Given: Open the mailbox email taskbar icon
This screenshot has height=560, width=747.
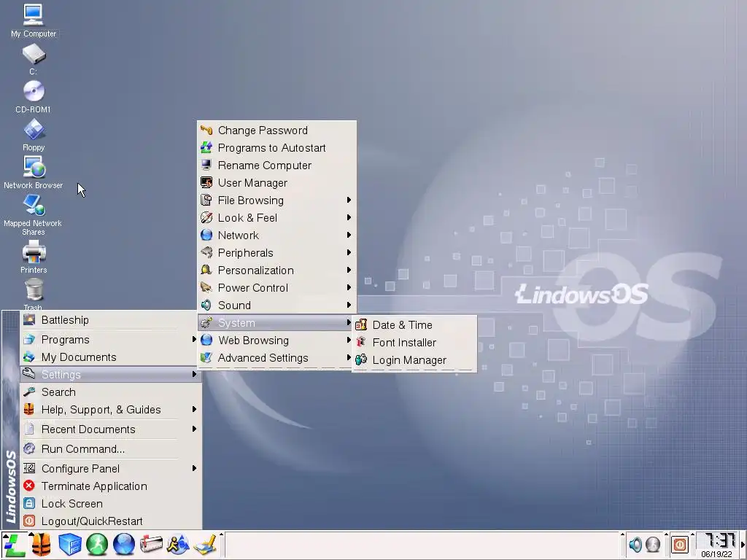Looking at the screenshot, I should (151, 545).
